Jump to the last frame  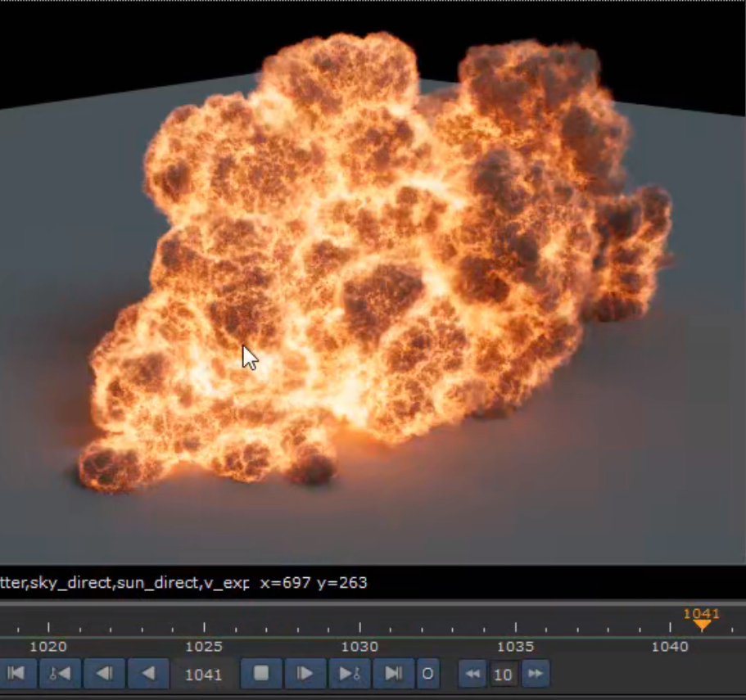coord(393,673)
